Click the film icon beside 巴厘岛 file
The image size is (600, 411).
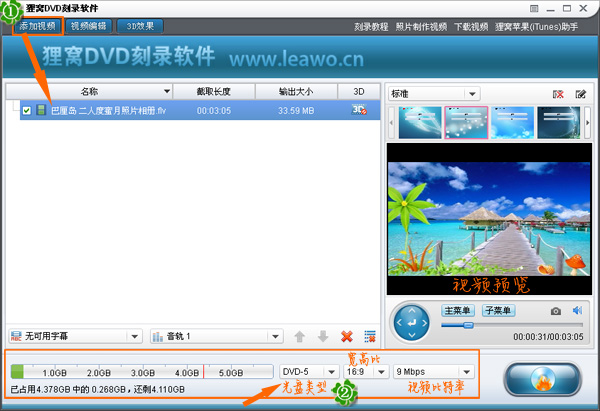click(x=41, y=110)
